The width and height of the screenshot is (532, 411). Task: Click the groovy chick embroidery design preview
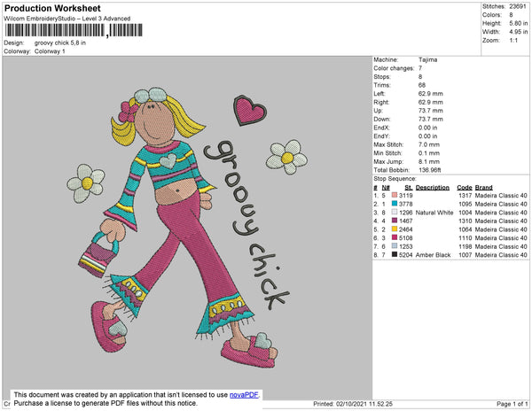pyautogui.click(x=187, y=228)
